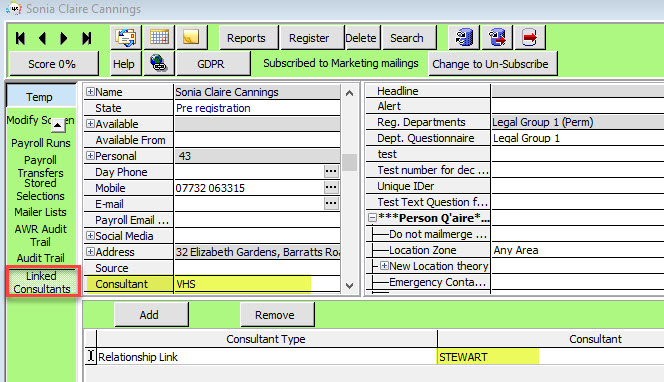Screen dimensions: 664x382
Task: Expand the Name field group
Action: [x=90, y=91]
